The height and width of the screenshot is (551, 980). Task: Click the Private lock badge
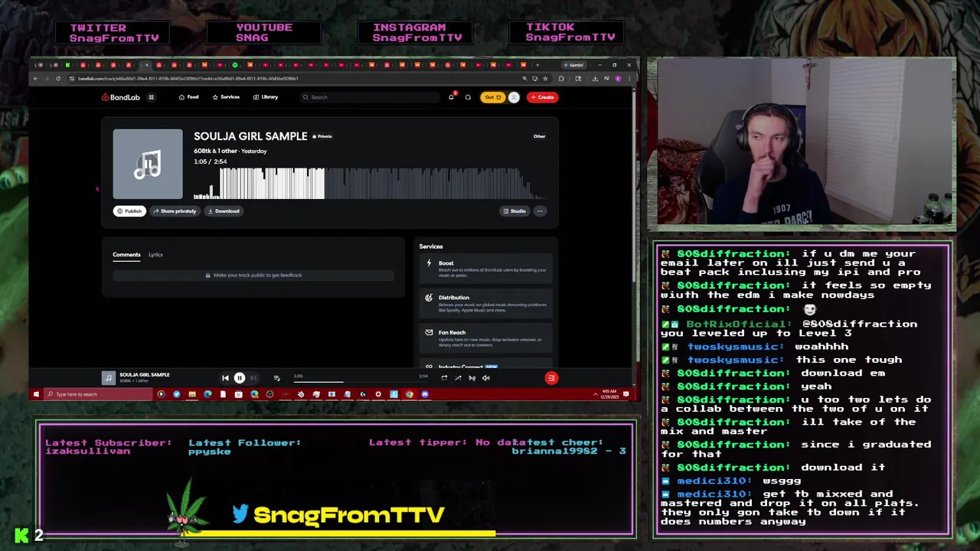coord(322,136)
